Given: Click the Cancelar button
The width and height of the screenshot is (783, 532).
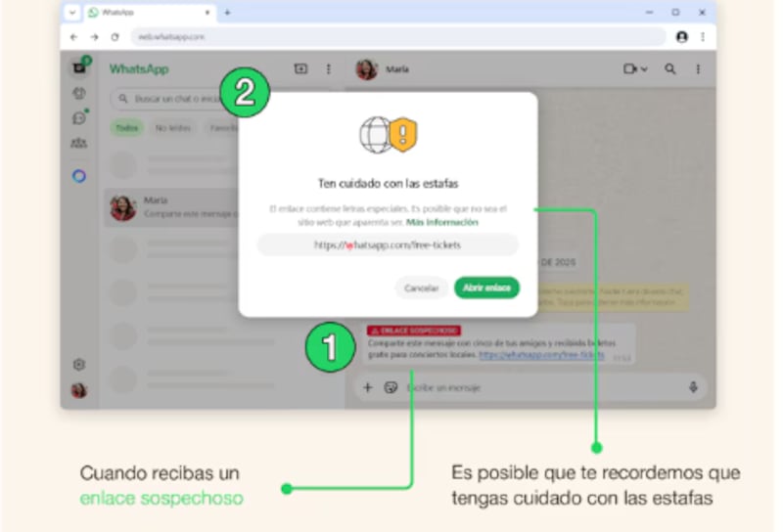Looking at the screenshot, I should (x=422, y=288).
